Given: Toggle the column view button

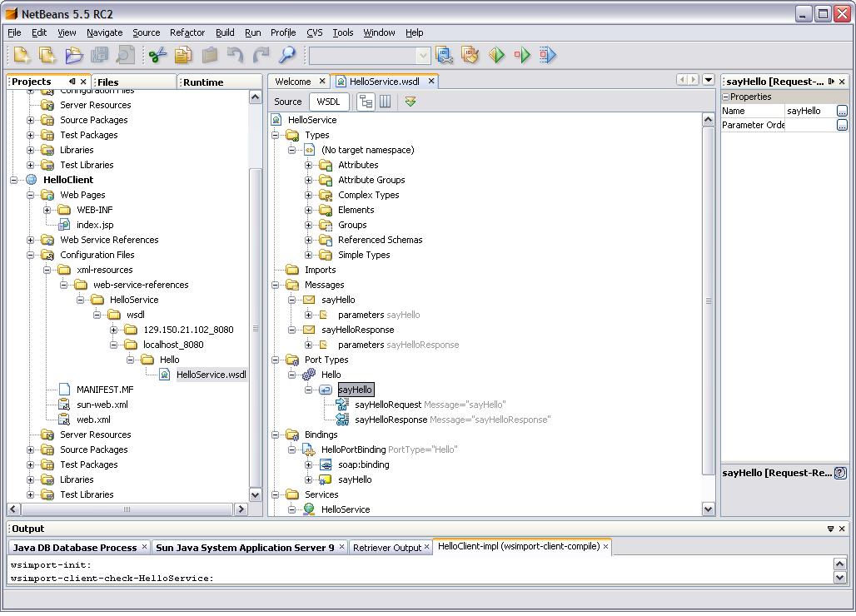Looking at the screenshot, I should [x=385, y=102].
